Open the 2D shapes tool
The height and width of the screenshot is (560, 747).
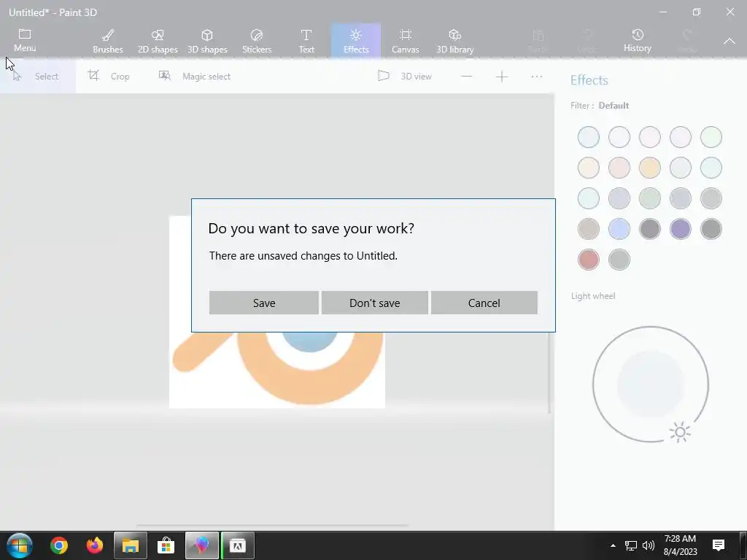pyautogui.click(x=158, y=41)
